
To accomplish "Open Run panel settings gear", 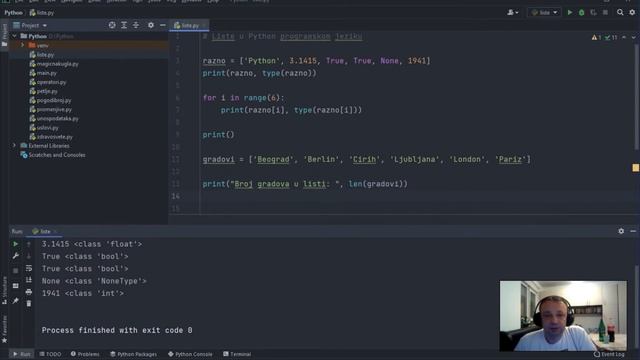I will click(621, 231).
